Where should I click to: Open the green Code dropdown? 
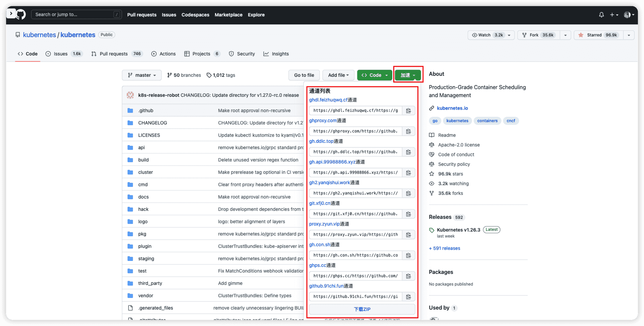[375, 75]
